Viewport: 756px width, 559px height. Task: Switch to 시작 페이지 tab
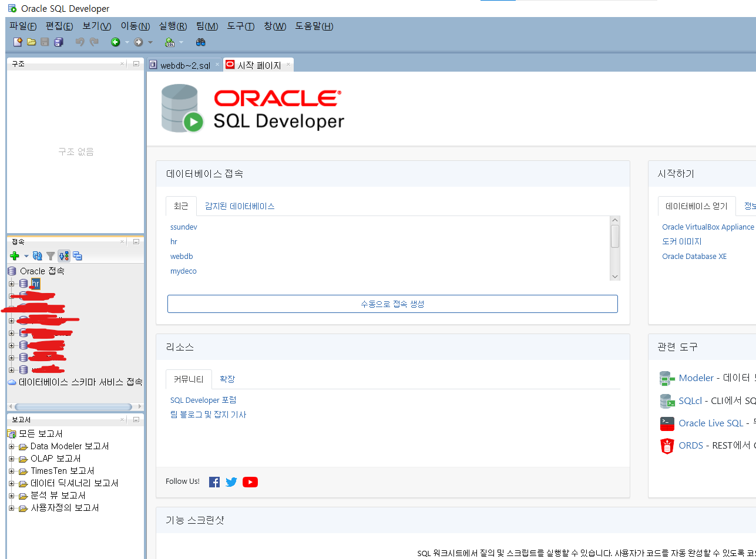(x=258, y=65)
